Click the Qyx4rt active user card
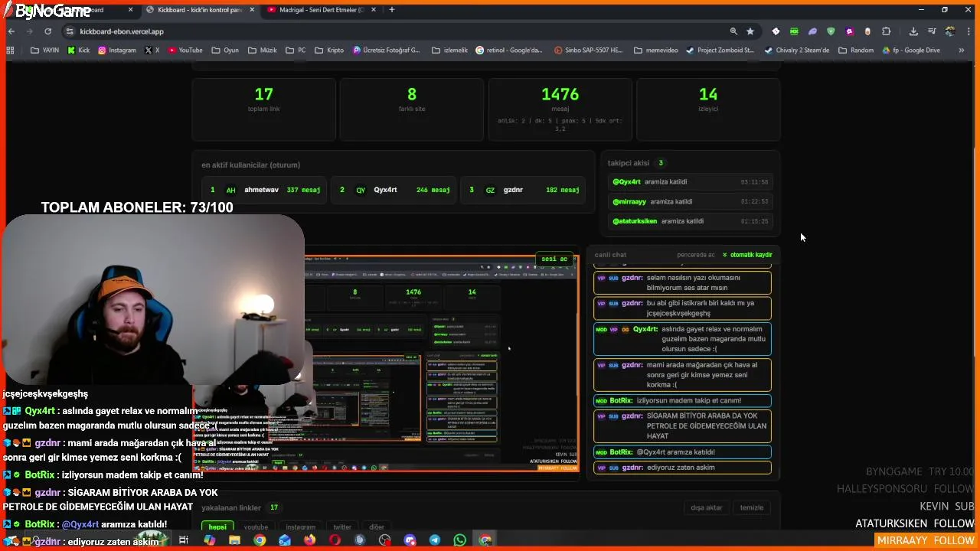 pos(394,190)
